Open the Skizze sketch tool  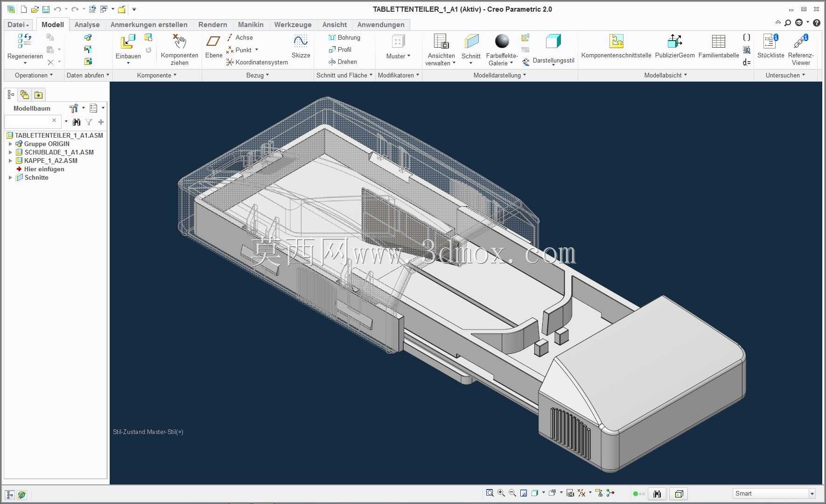coord(301,42)
